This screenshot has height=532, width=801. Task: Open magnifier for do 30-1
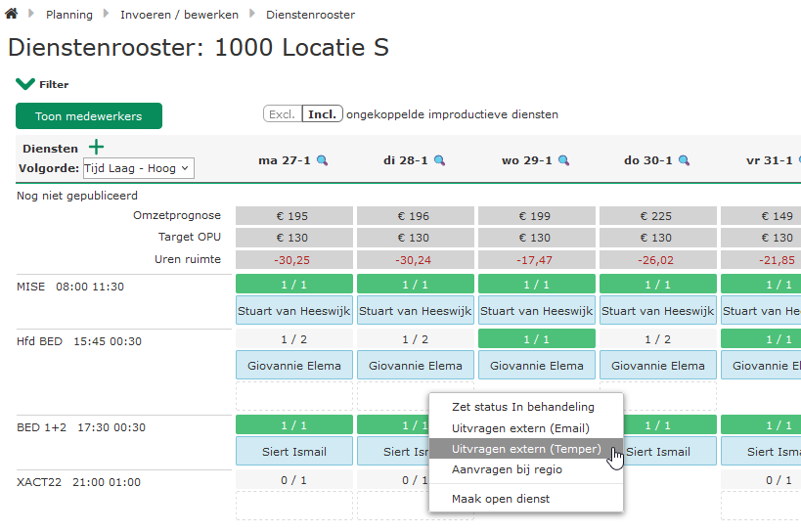pyautogui.click(x=684, y=160)
